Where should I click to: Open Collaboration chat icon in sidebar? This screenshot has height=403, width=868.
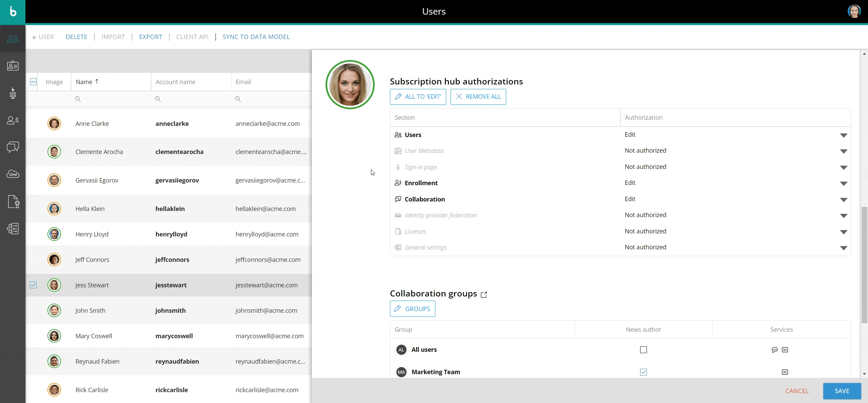(13, 147)
